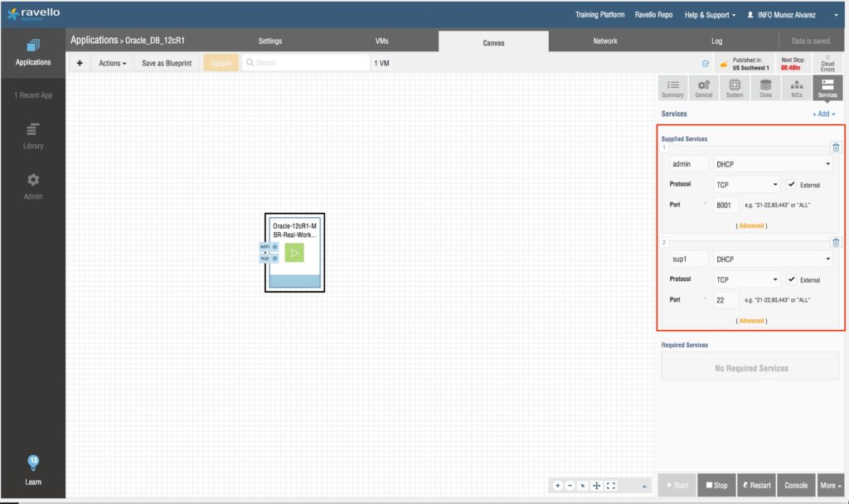Click the green play icon on VM

pos(294,253)
